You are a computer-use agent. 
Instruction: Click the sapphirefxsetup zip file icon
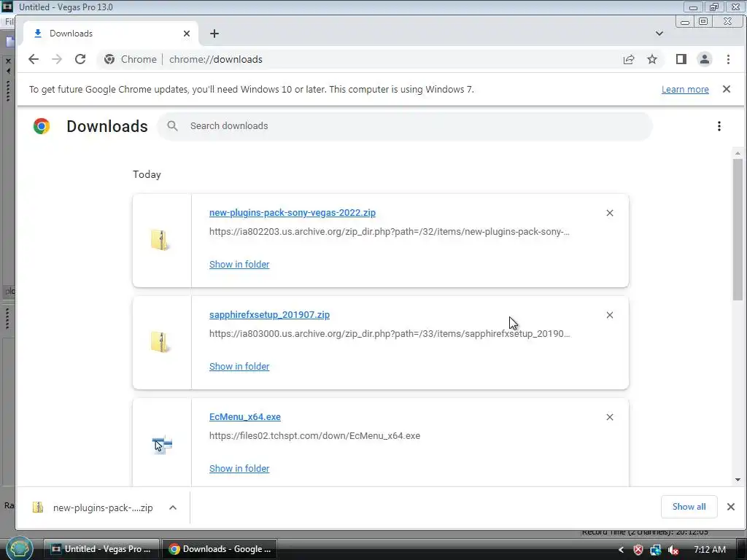[160, 342]
